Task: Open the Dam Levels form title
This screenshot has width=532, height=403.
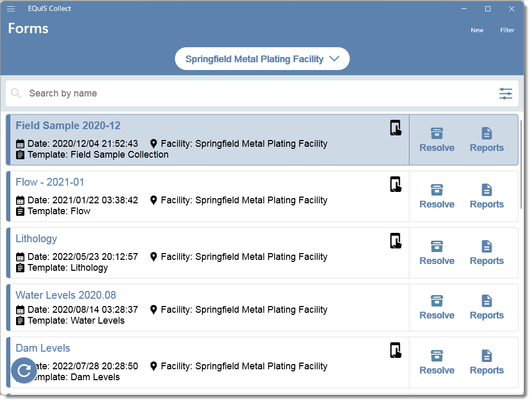Action: [x=43, y=348]
